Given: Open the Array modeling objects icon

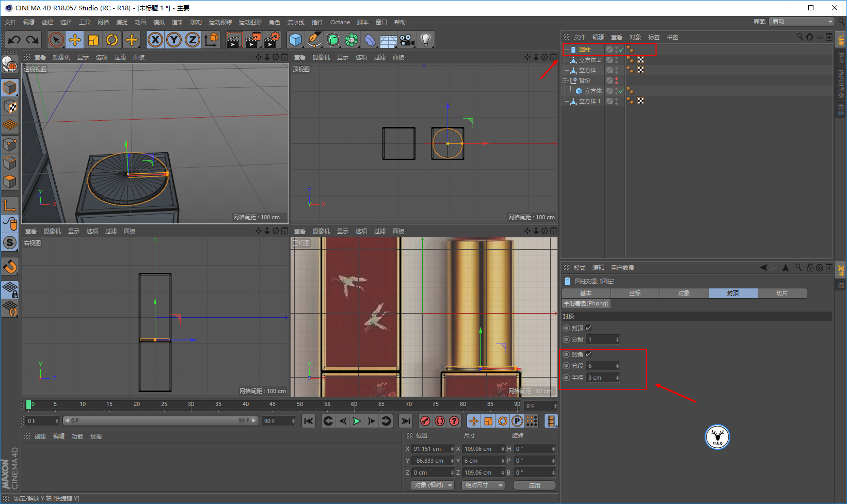Looking at the screenshot, I should pyautogui.click(x=351, y=40).
